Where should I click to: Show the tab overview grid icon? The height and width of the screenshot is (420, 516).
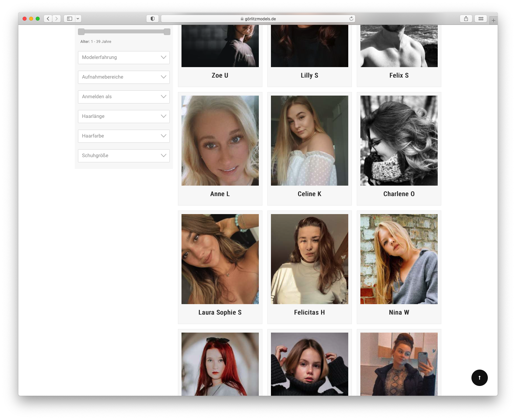[481, 19]
